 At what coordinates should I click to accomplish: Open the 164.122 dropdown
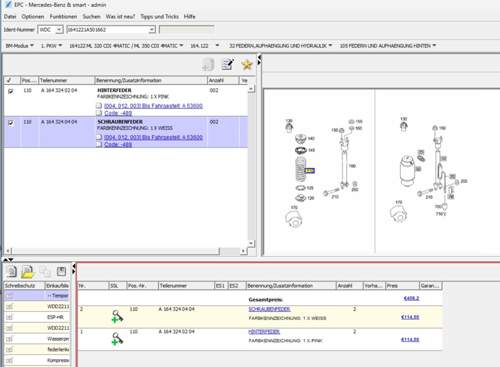[x=204, y=45]
